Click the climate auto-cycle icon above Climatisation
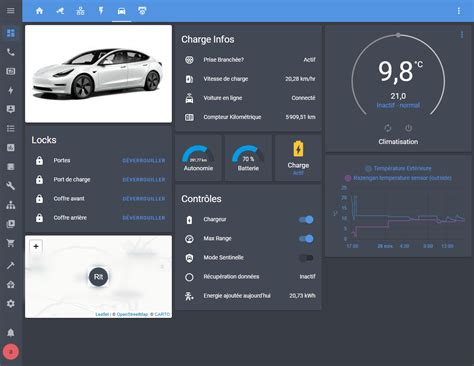Screen dimensions: 474x366 pos(388,128)
